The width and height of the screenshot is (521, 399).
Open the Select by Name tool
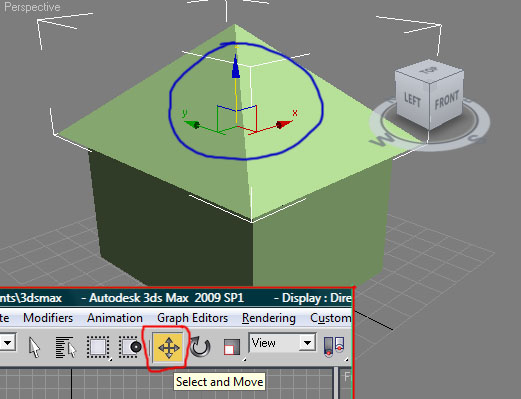tap(66, 348)
